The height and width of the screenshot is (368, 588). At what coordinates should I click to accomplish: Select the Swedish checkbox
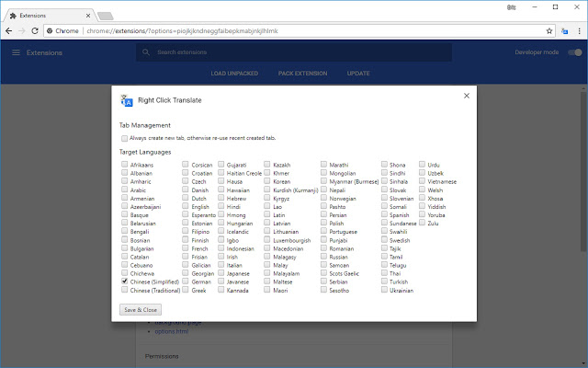tap(384, 239)
